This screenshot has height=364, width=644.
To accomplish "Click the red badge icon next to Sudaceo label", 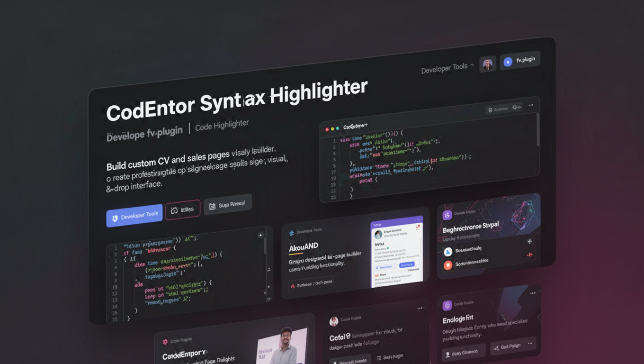I will point(293,286).
